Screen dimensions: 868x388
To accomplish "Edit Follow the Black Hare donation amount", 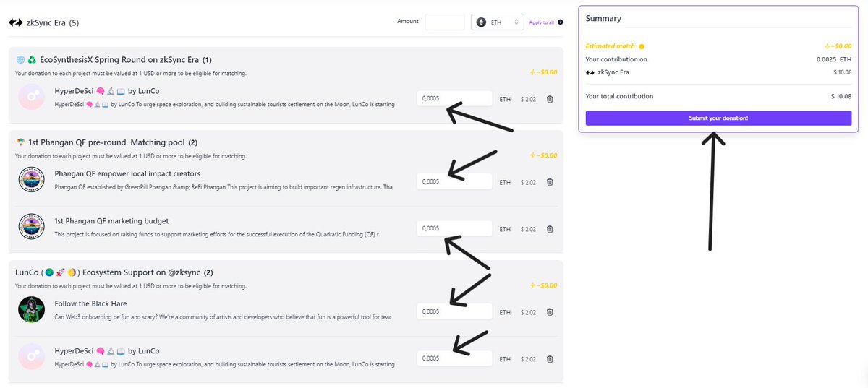I will coord(454,311).
